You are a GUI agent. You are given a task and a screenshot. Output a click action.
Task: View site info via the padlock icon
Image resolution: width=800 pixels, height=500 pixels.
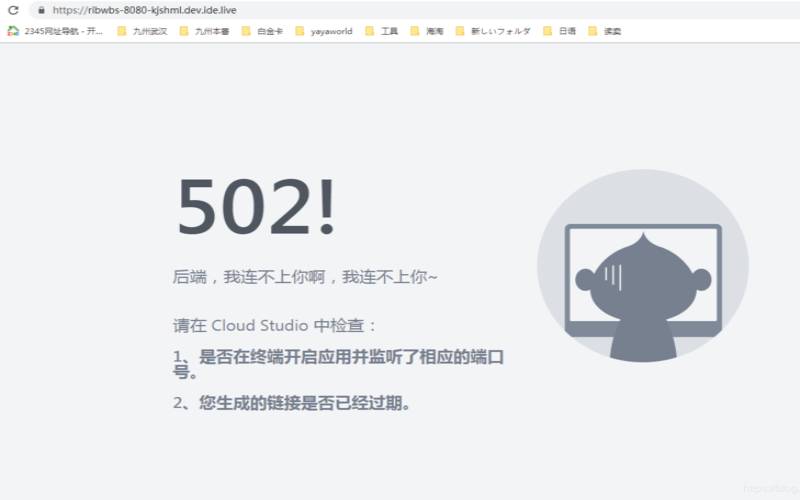(41, 10)
